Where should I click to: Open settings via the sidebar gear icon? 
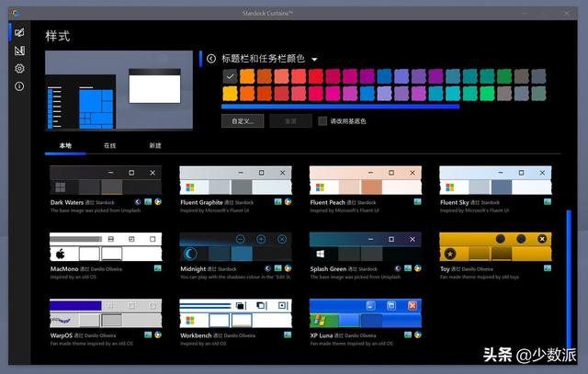pos(19,69)
